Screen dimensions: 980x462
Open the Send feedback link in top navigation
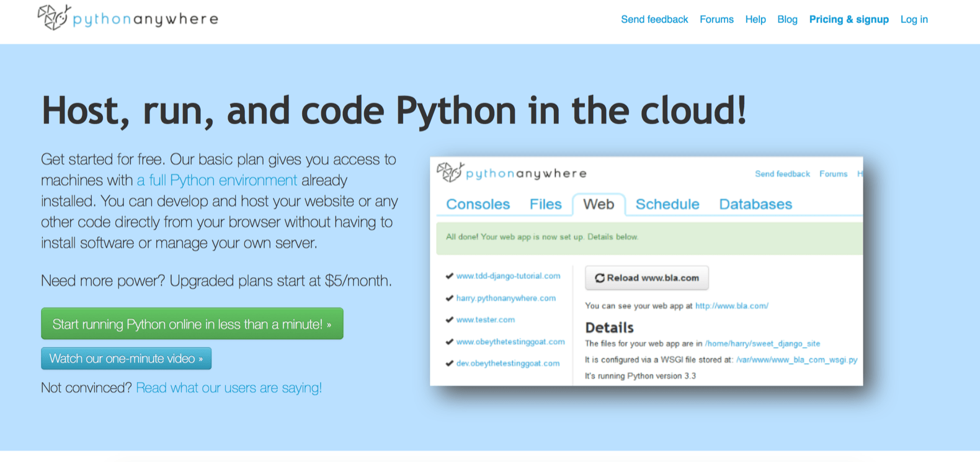654,19
